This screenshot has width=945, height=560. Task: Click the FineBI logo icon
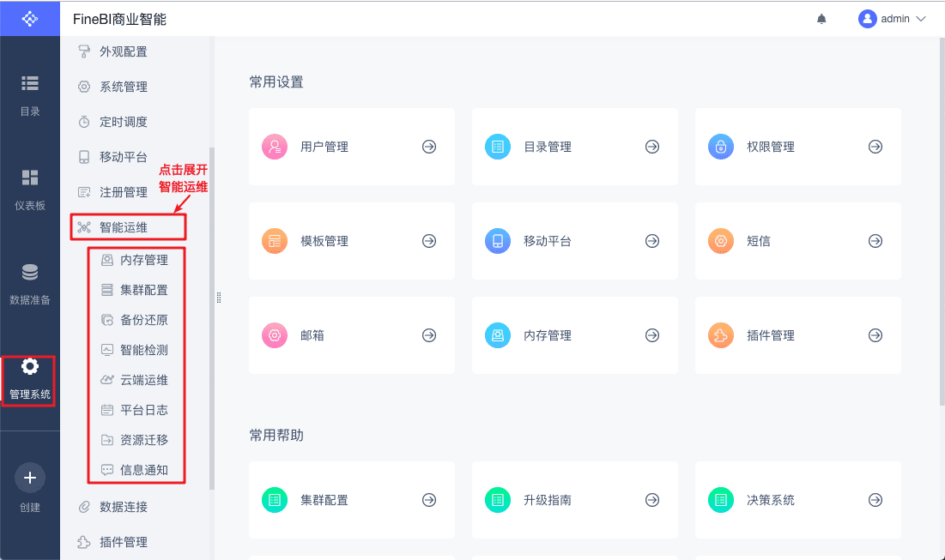30,18
